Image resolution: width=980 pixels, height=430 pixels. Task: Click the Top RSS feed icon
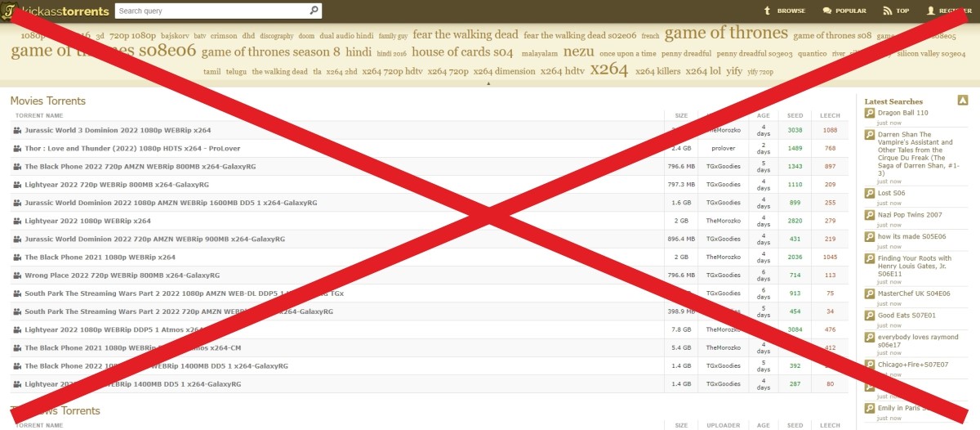pos(888,11)
